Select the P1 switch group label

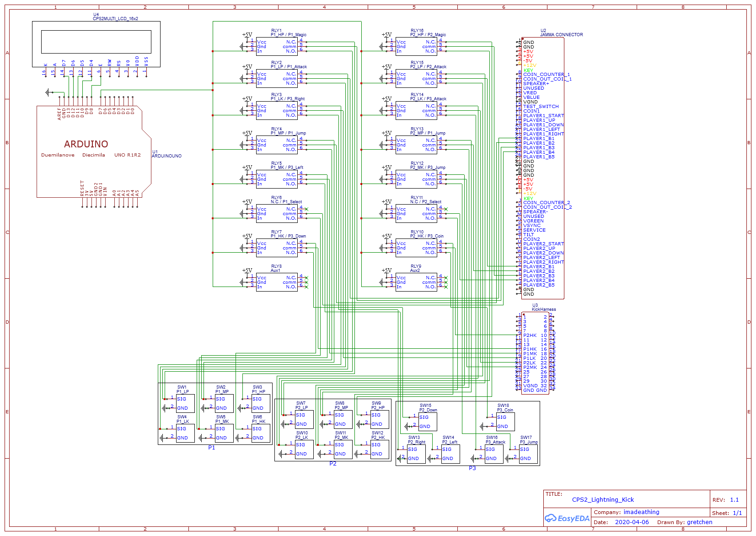click(x=211, y=448)
